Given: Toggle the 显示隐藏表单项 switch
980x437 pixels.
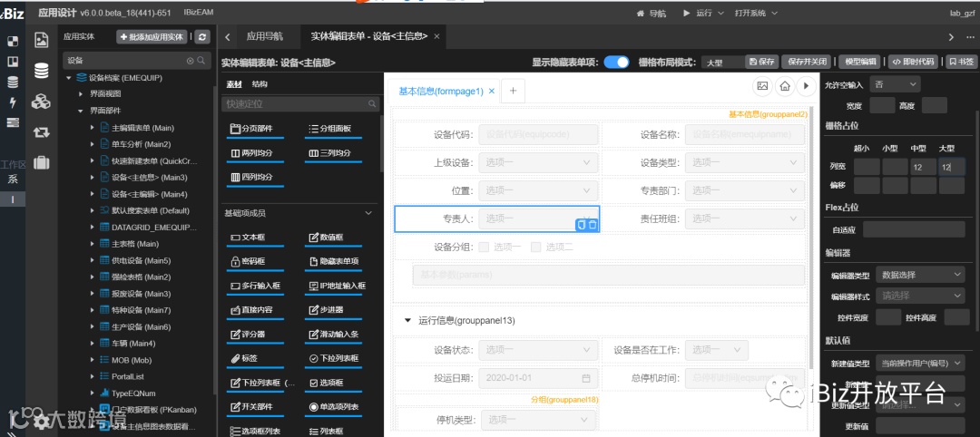Looking at the screenshot, I should [x=616, y=63].
